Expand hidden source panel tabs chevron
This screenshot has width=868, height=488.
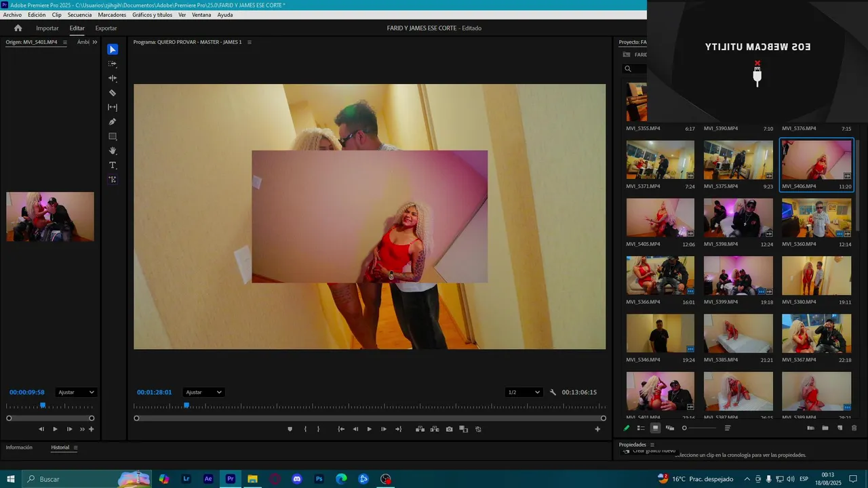pyautogui.click(x=94, y=42)
